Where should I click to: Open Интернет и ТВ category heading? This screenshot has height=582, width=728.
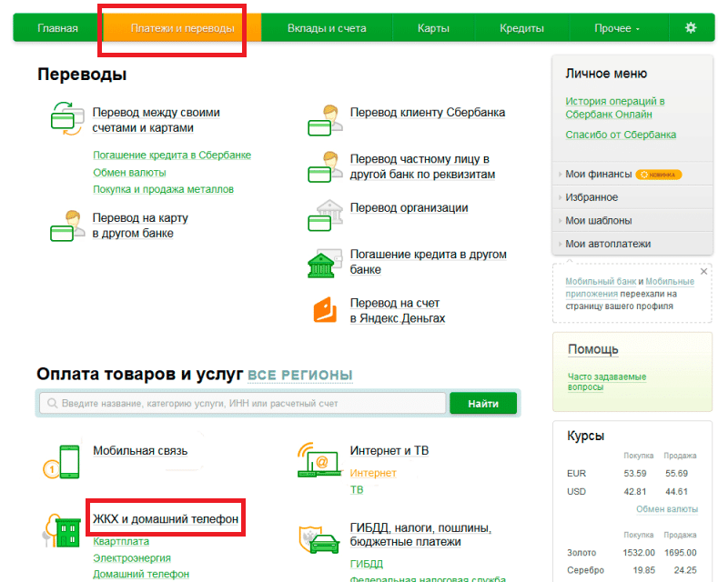point(389,451)
